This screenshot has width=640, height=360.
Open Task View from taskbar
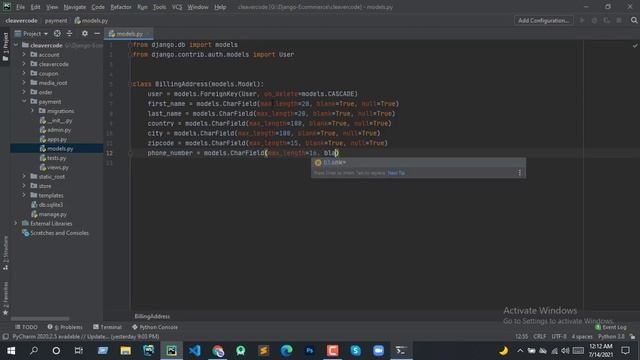[78, 351]
